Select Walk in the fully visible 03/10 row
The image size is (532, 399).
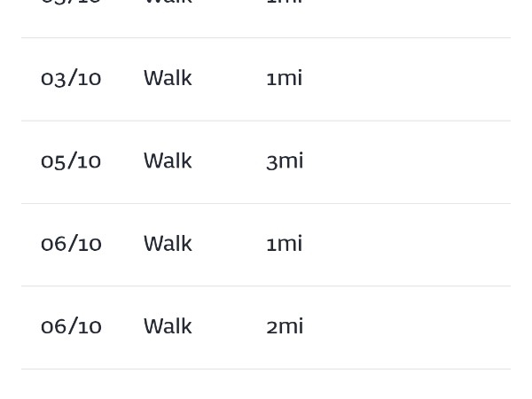(168, 78)
